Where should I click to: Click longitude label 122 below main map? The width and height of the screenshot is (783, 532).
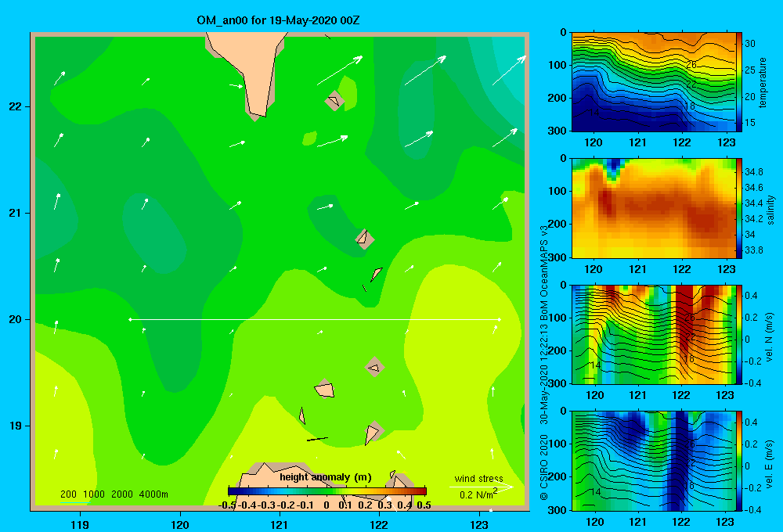tap(380, 524)
